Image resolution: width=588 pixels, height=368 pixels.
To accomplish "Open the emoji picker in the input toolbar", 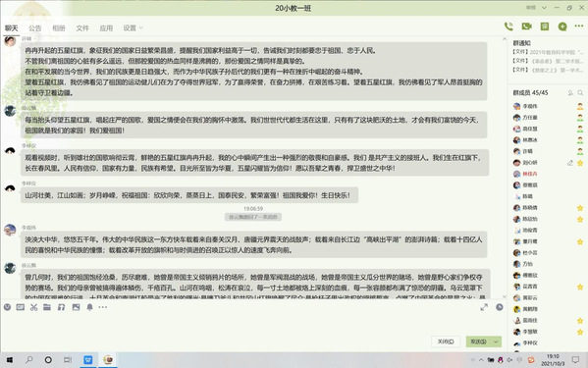I will (7, 307).
